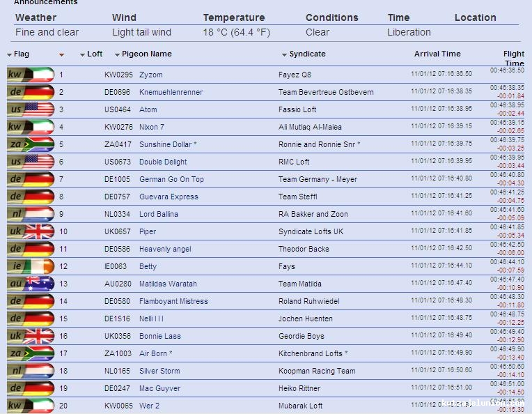The image size is (532, 414).
Task: Click the UK flag beside Bonnie Lass
Action: (31, 336)
